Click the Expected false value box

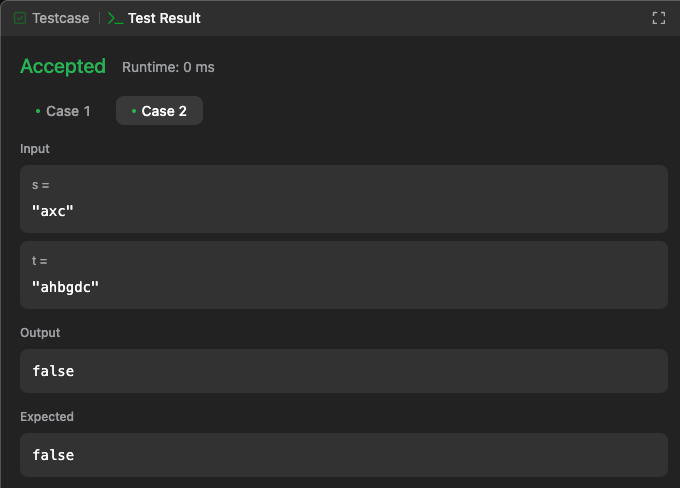343,455
